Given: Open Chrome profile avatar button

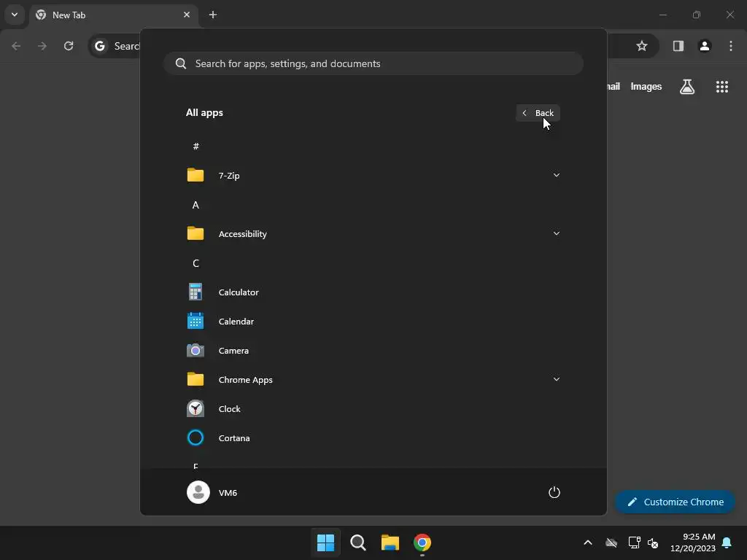Looking at the screenshot, I should [705, 46].
